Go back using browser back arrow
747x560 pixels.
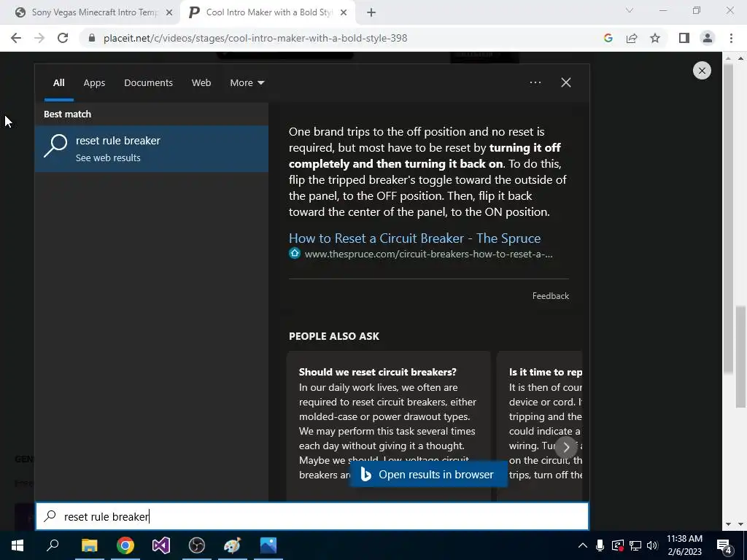(x=16, y=38)
